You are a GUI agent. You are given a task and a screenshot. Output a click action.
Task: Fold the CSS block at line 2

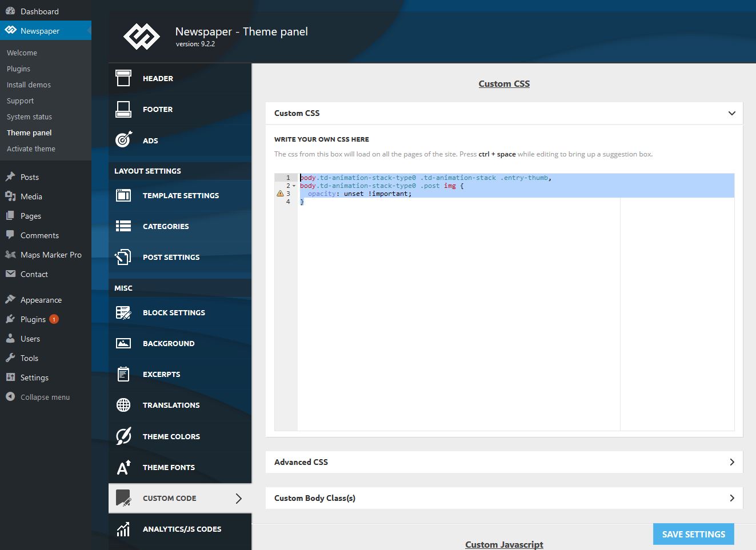(294, 186)
